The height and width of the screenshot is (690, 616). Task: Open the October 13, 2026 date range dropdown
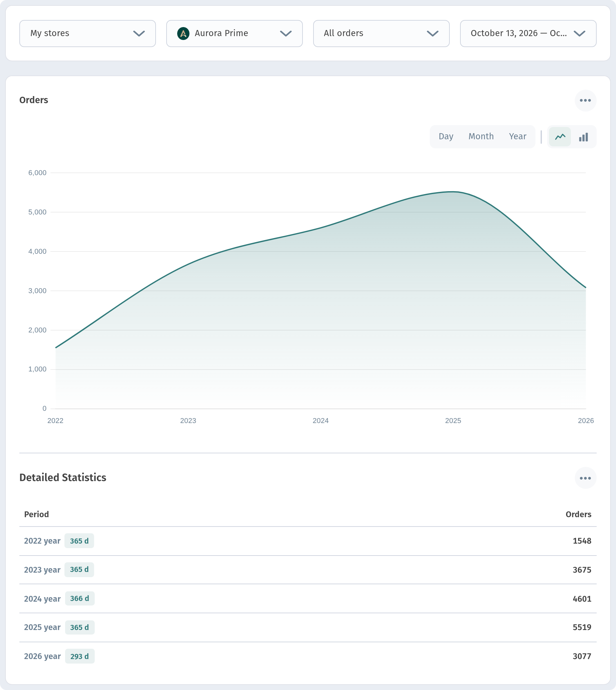(x=528, y=33)
